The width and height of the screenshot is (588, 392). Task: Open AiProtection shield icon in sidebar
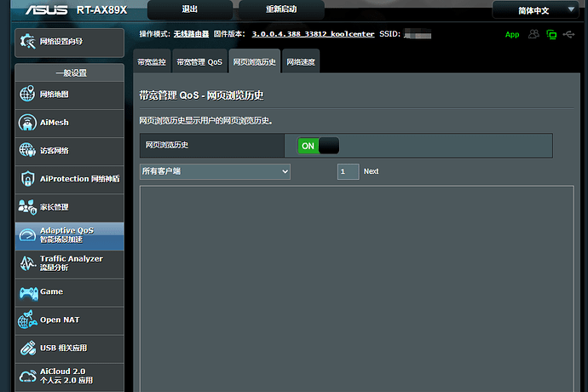27,179
